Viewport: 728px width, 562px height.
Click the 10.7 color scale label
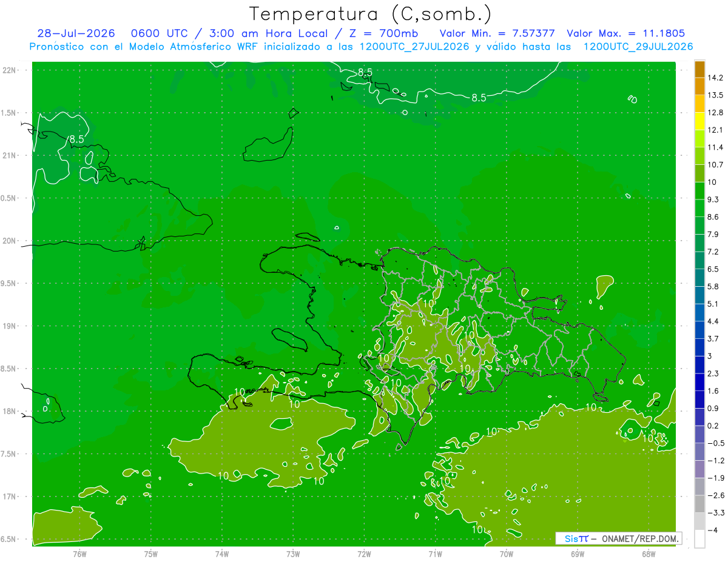tap(715, 165)
